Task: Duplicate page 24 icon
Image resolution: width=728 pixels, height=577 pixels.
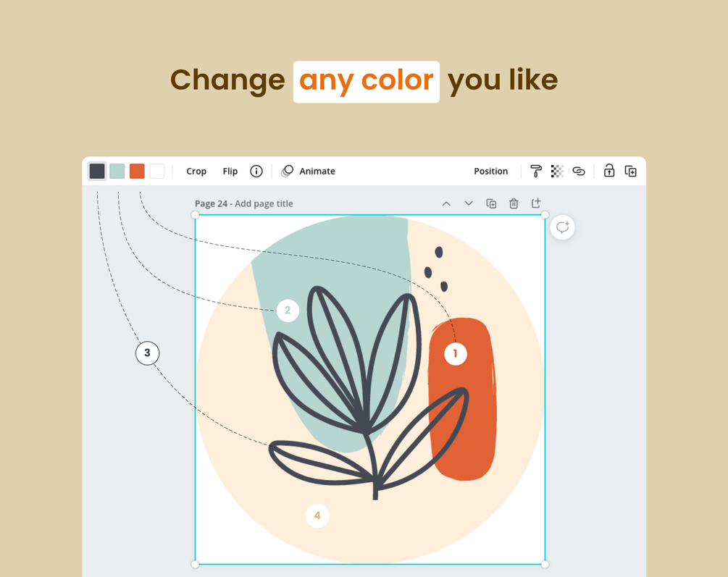Action: pos(491,203)
